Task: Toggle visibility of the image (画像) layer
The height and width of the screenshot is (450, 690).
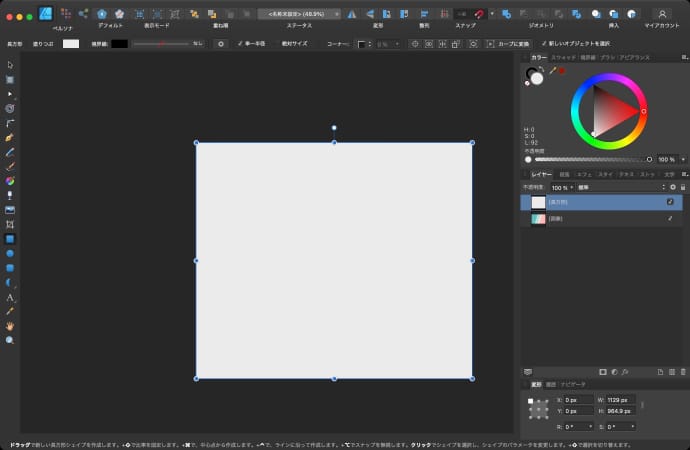Action: point(670,218)
